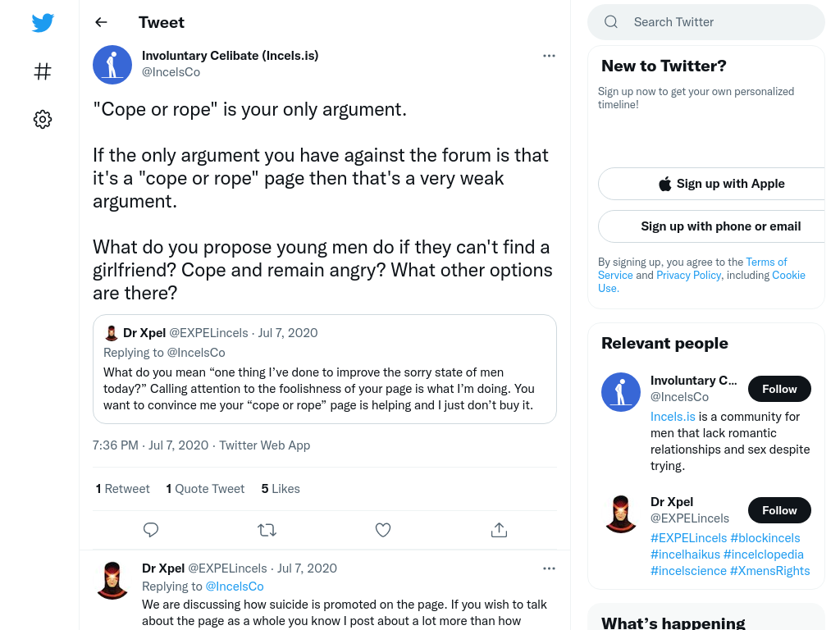This screenshot has width=840, height=630.
Task: Share tweet using the upload icon
Action: click(x=499, y=530)
